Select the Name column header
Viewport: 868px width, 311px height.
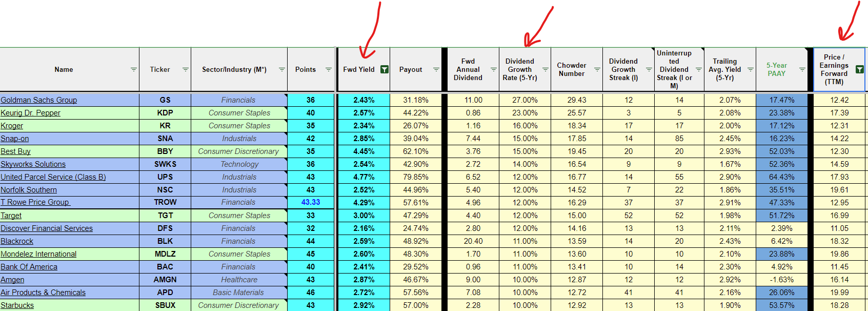[x=69, y=69]
